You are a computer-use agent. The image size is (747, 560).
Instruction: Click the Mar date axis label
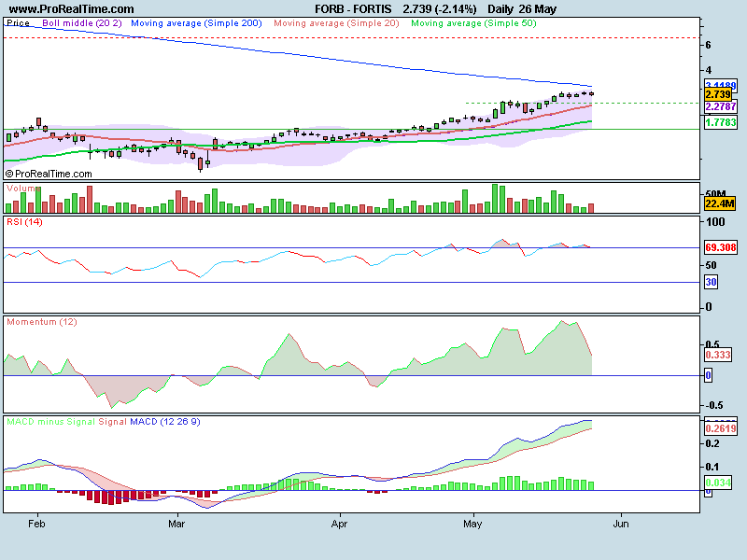[176, 524]
